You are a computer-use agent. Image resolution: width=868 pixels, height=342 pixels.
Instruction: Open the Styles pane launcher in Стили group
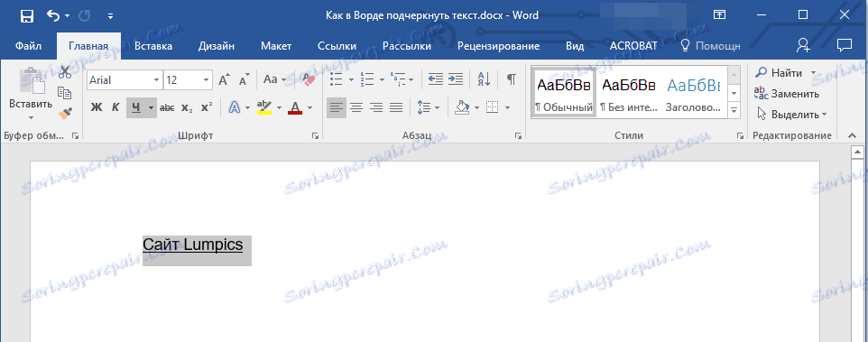coord(740,136)
